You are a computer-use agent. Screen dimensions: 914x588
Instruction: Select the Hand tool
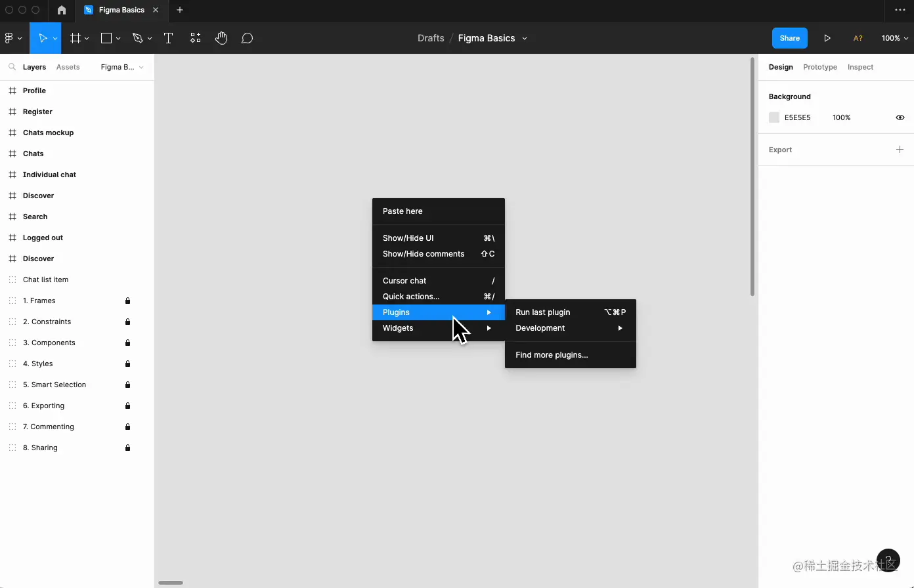pyautogui.click(x=221, y=37)
